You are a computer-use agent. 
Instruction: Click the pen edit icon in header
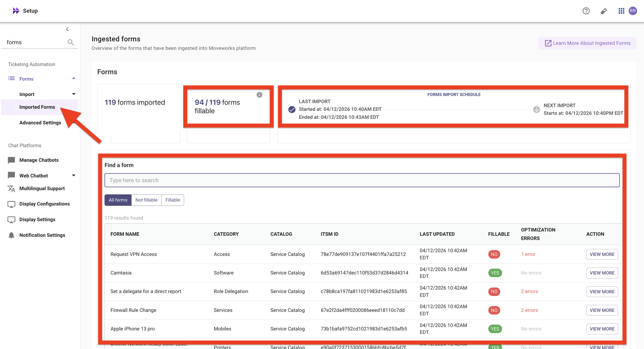click(x=604, y=11)
